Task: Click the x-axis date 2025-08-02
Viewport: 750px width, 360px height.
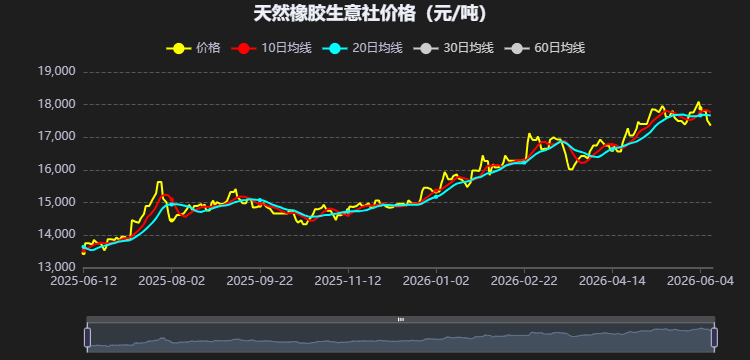Action: (x=172, y=280)
